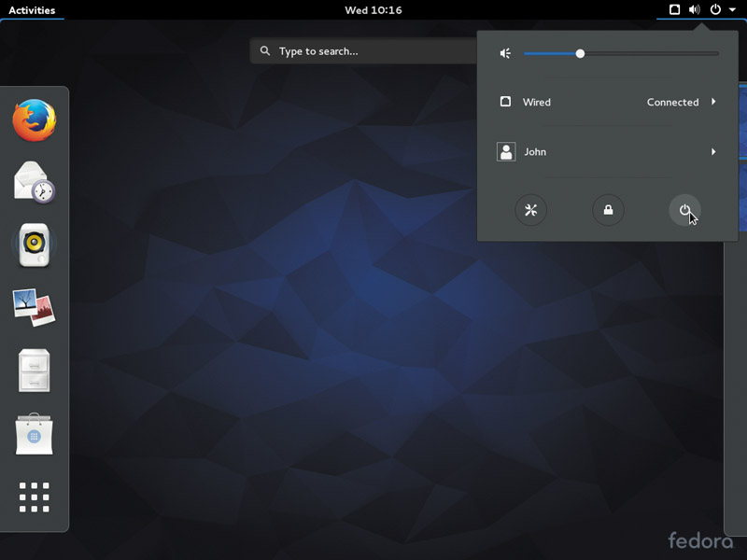
Task: Click the Type to search field
Action: click(x=364, y=51)
